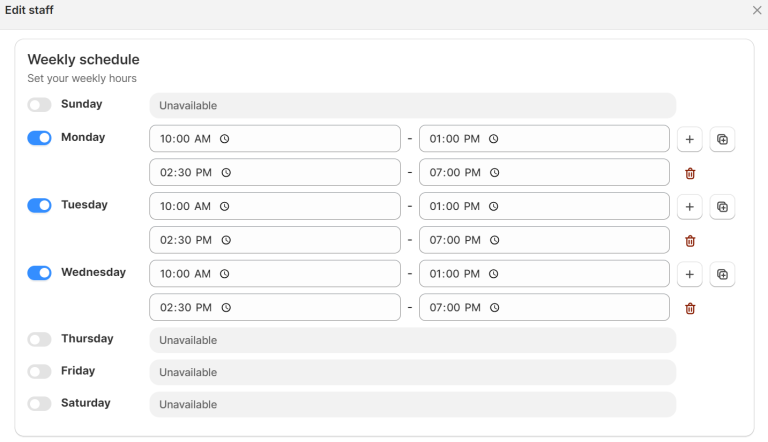Copy Tuesday hours to other days
Screen dimensions: 768x442
pos(722,207)
